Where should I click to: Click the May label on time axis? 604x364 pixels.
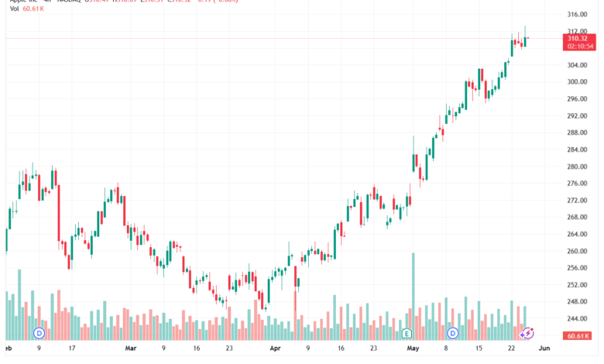point(413,349)
